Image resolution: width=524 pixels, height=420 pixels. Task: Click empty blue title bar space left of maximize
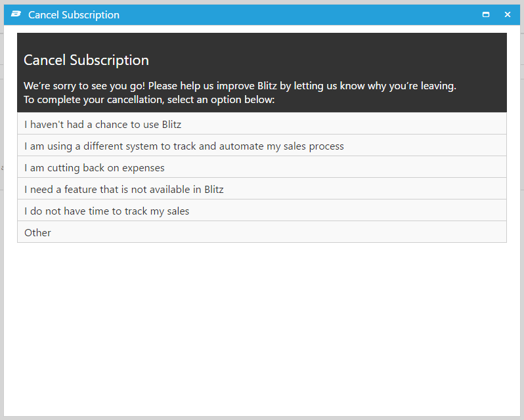(295, 14)
